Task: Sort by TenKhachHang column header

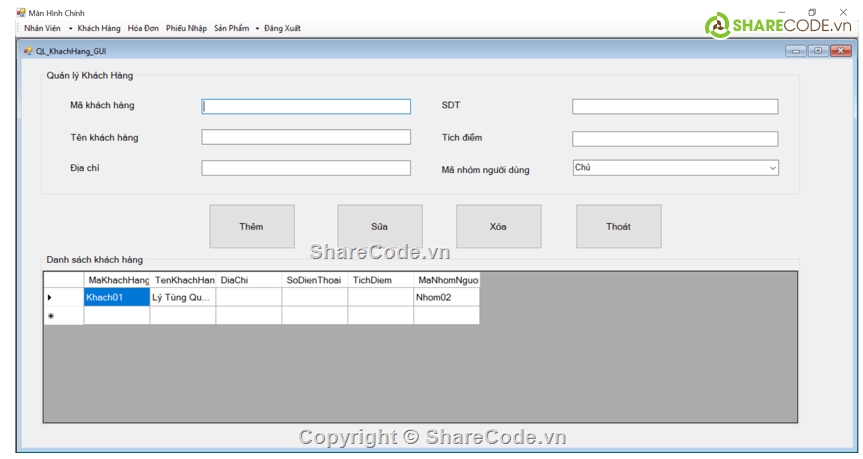Action: [183, 280]
